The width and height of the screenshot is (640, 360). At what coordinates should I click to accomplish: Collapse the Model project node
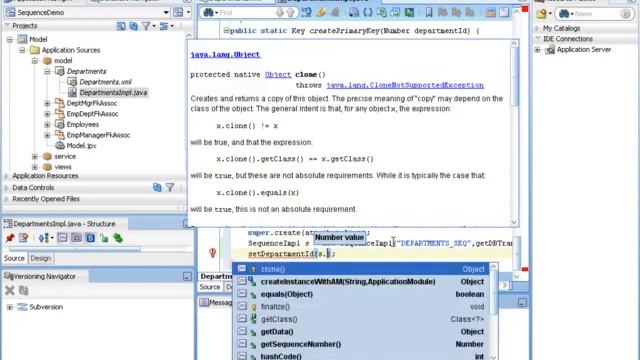pos(10,40)
